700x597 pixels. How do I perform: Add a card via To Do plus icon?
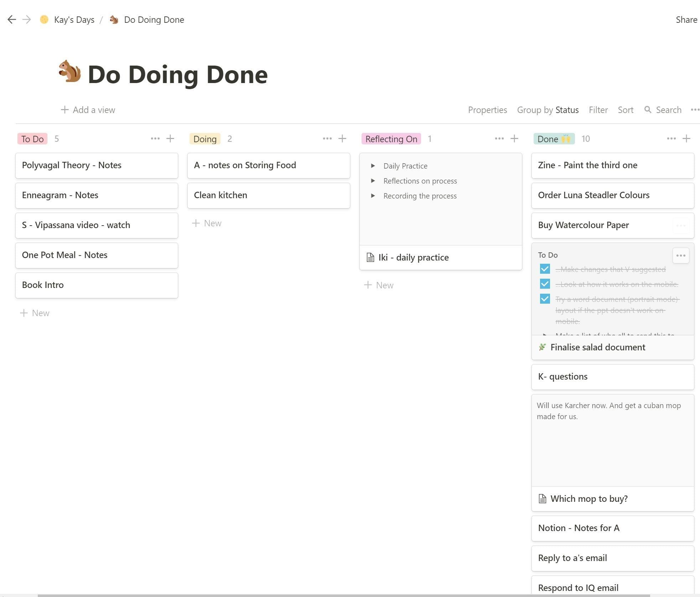(x=170, y=139)
